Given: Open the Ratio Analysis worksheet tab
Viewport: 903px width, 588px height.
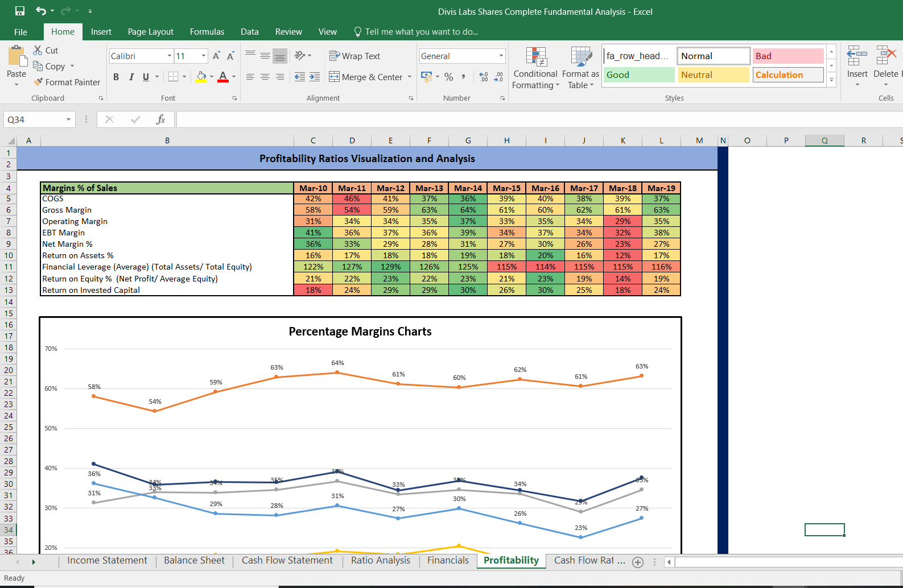Looking at the screenshot, I should 381,561.
